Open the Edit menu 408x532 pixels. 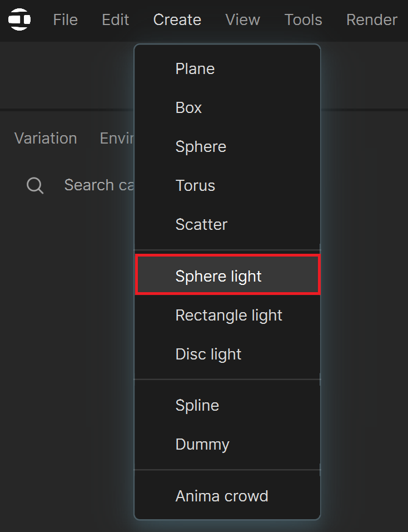(x=116, y=19)
